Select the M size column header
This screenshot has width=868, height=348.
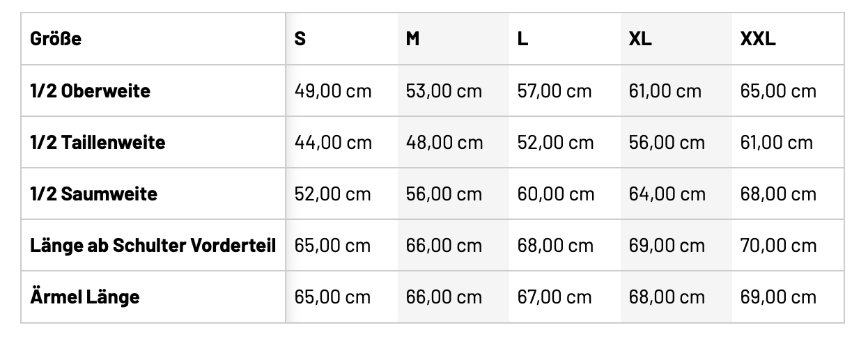413,39
